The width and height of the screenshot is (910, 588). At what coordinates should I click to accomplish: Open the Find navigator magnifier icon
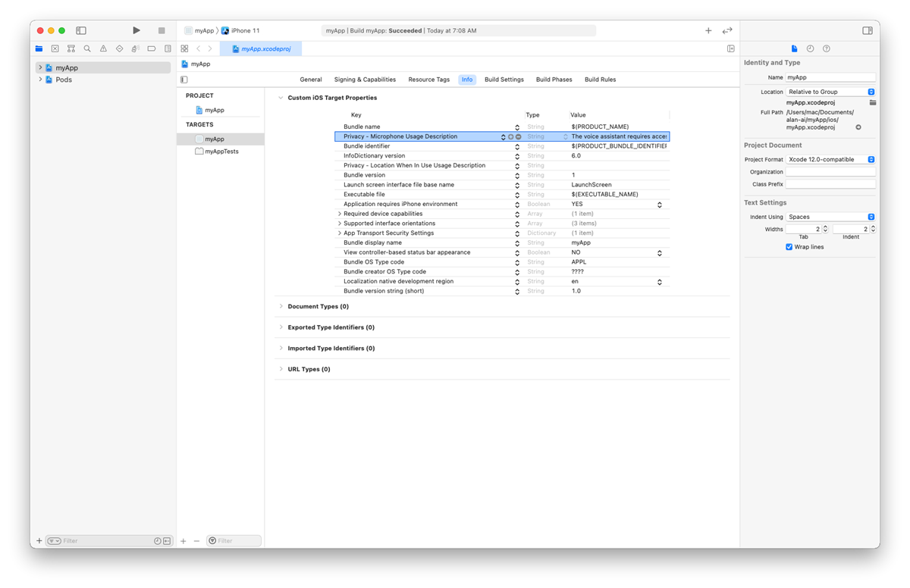[x=87, y=48]
